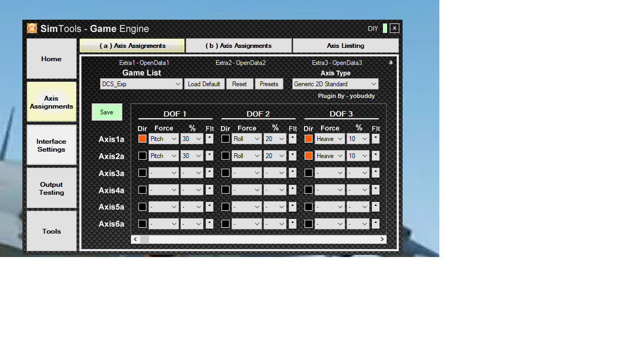Click the Extra3 - OpenData3 label
Screen dimensions: 639x364
point(337,63)
